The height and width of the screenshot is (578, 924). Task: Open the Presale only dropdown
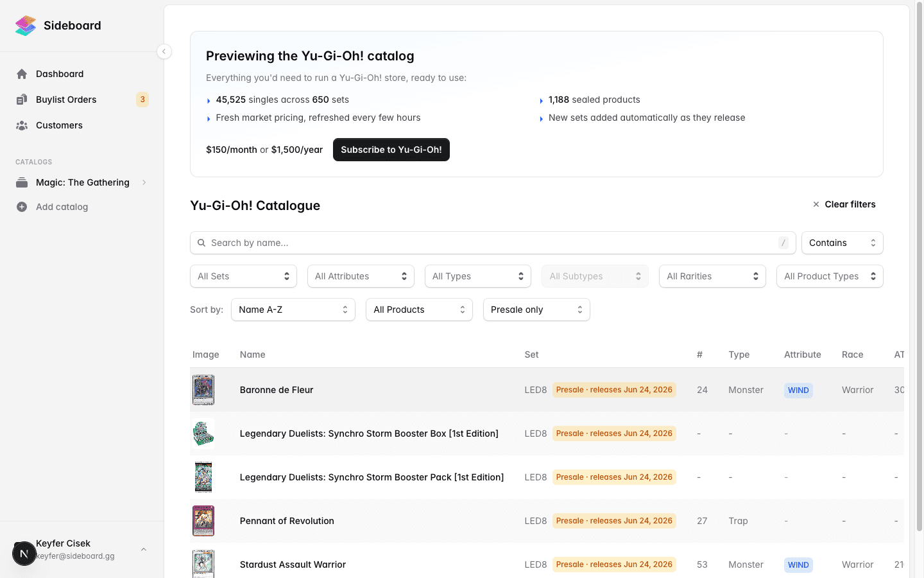pyautogui.click(x=536, y=310)
